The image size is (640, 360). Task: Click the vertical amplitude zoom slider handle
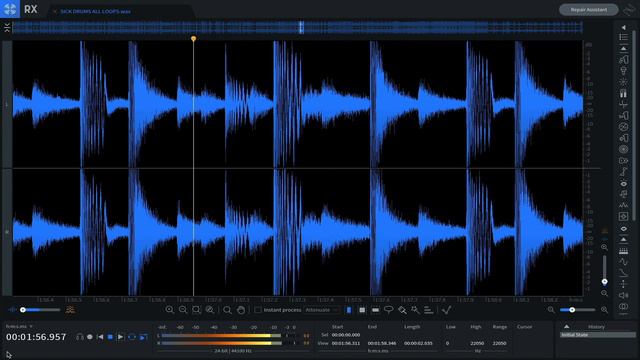pyautogui.click(x=604, y=282)
